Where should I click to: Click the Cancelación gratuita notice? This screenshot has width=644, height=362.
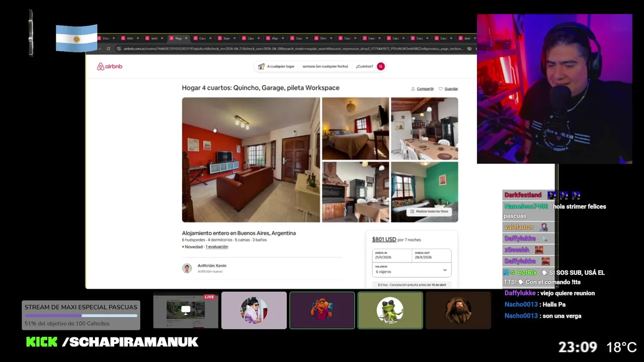(x=412, y=285)
